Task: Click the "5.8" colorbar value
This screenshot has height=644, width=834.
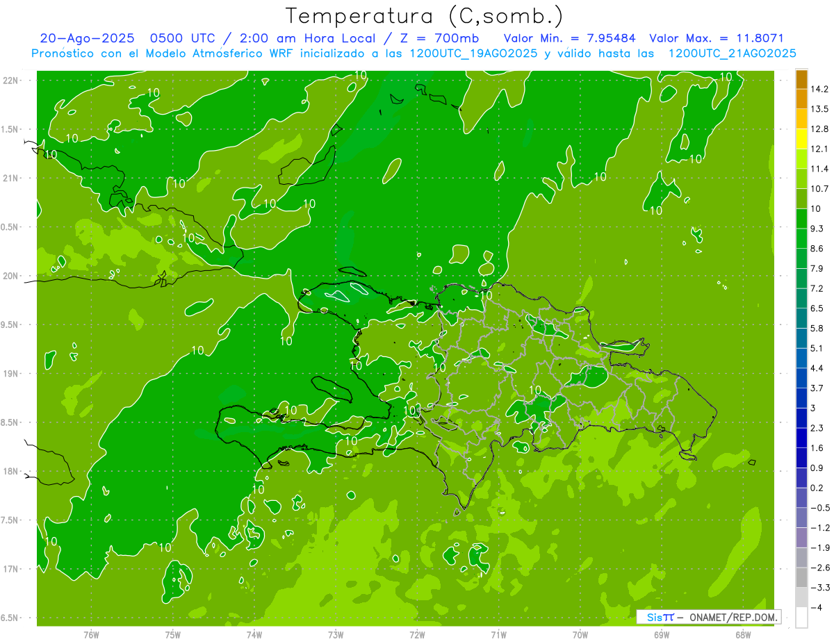Action: pos(817,329)
